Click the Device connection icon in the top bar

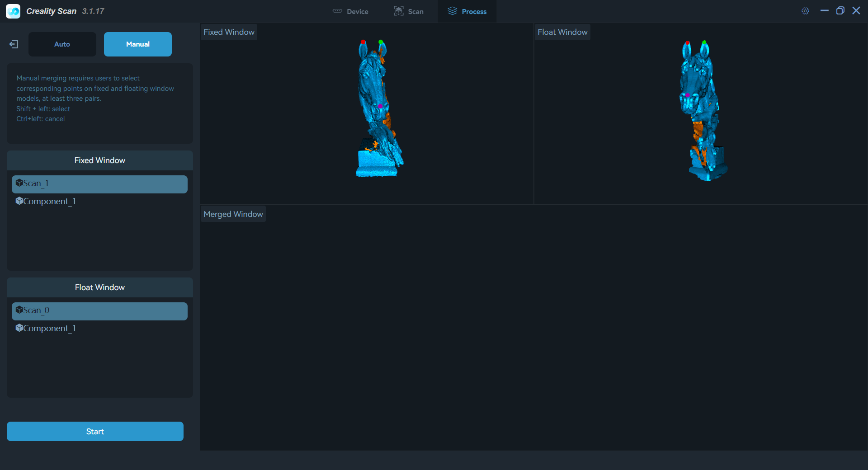coord(337,11)
